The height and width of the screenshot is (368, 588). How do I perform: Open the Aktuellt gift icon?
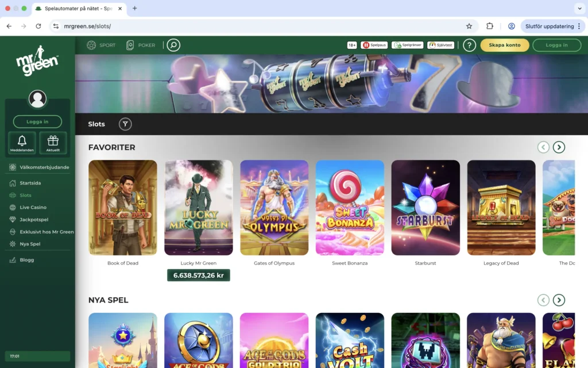point(53,143)
